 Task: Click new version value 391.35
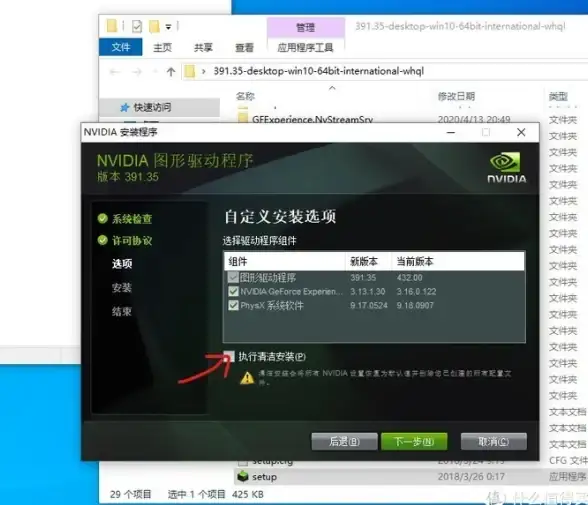[363, 278]
